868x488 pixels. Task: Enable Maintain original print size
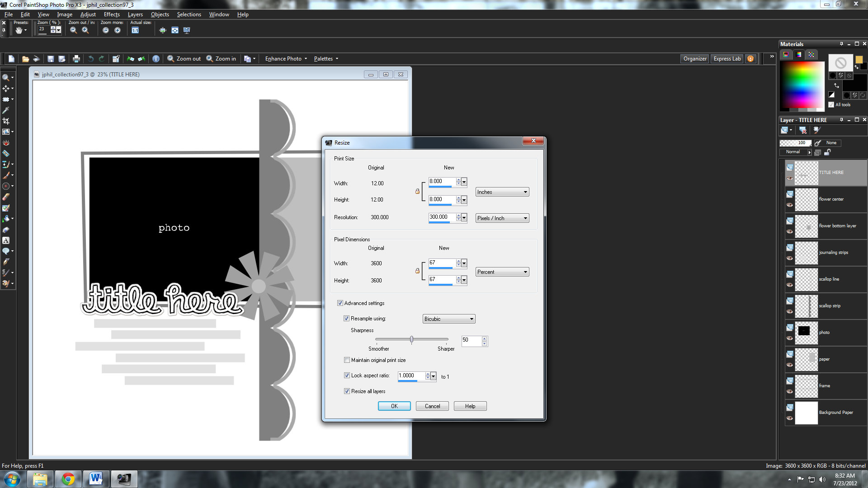point(347,360)
